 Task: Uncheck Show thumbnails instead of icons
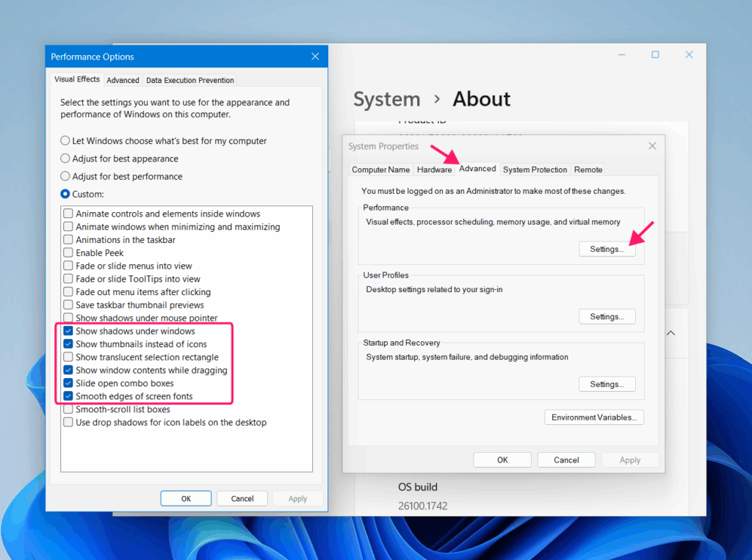[x=68, y=343]
